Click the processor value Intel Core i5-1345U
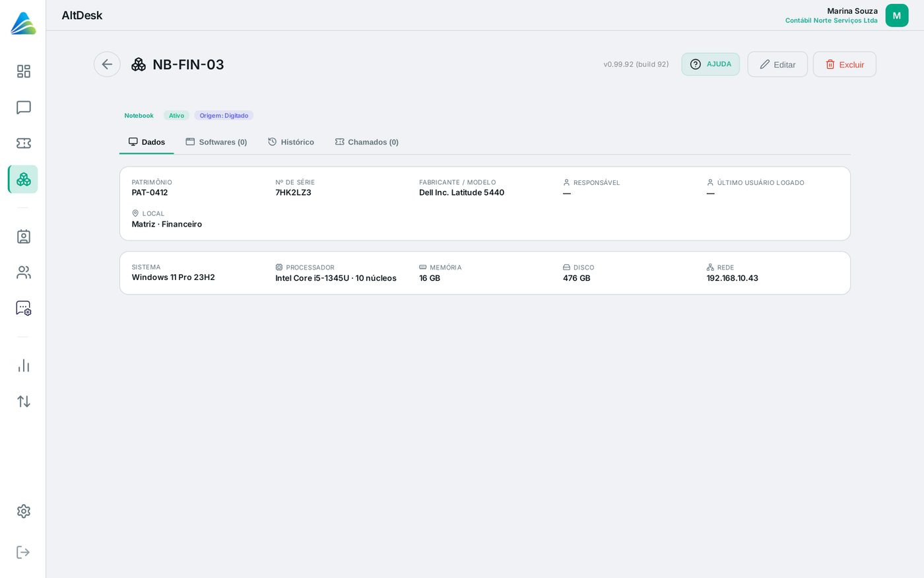Screen dimensions: 924x578 [x=312, y=278]
